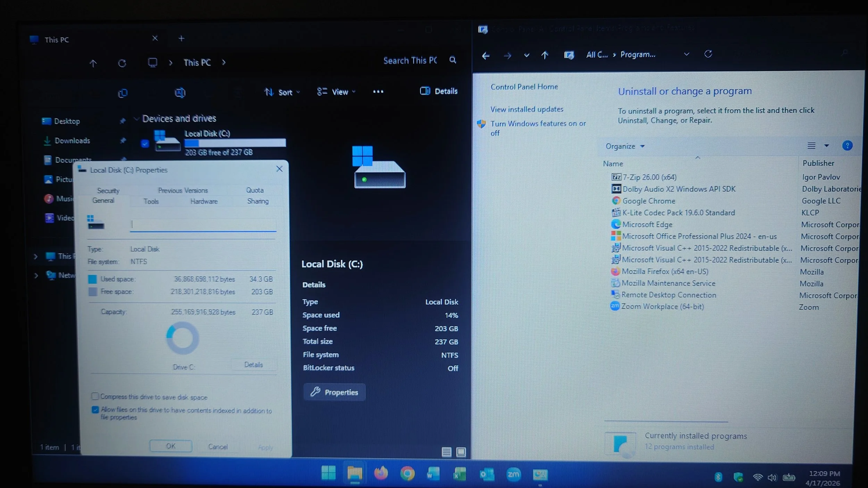The height and width of the screenshot is (488, 868).
Task: Click OK in Local Disk Properties
Action: point(171,446)
